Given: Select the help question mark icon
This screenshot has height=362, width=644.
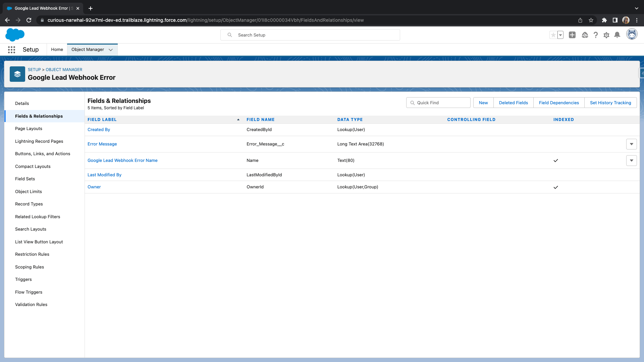Looking at the screenshot, I should 596,35.
